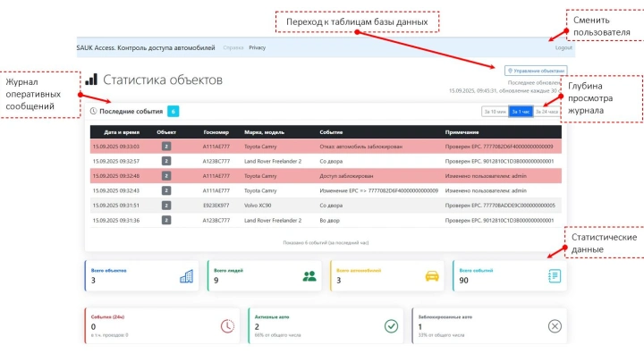This screenshot has height=362, width=644.
Task: Switch journal depth to За 24 часа
Action: [x=547, y=112]
